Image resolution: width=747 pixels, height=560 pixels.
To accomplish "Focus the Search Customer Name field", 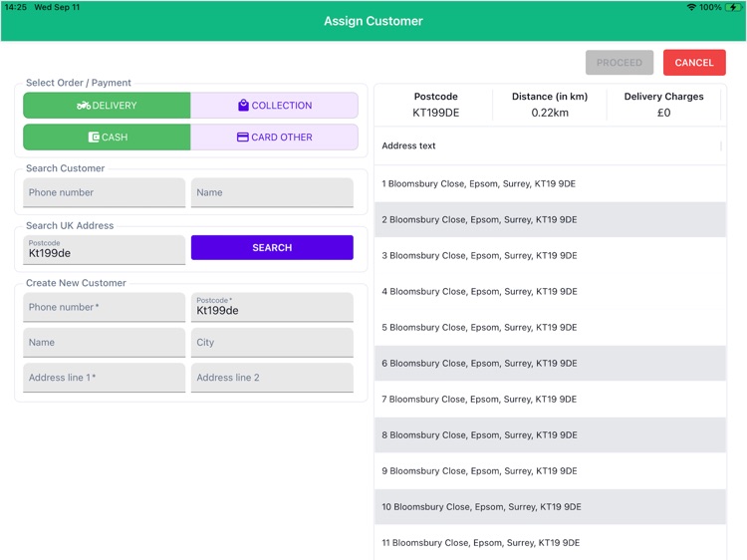I will click(272, 192).
